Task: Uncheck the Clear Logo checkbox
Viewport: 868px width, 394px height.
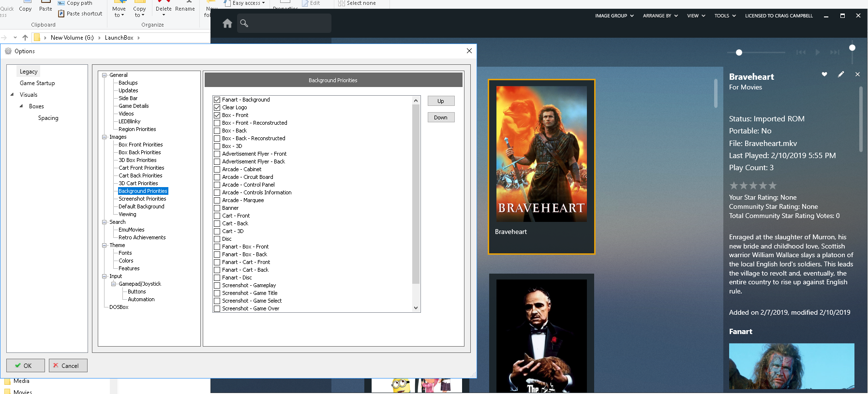Action: 217,107
